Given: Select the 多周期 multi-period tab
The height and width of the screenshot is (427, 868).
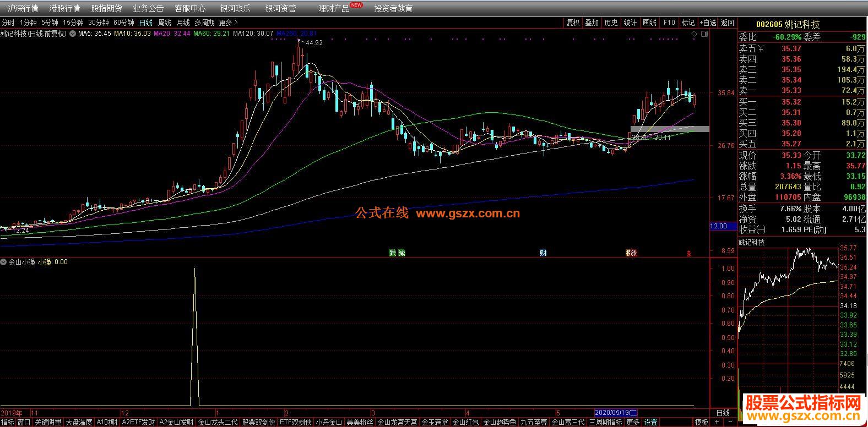Looking at the screenshot, I should (x=204, y=23).
